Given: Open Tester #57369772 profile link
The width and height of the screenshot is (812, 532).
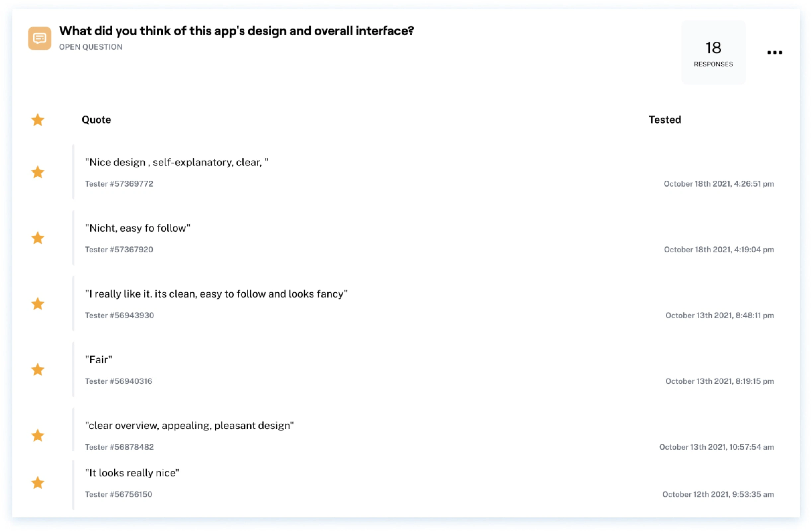Looking at the screenshot, I should pos(119,184).
